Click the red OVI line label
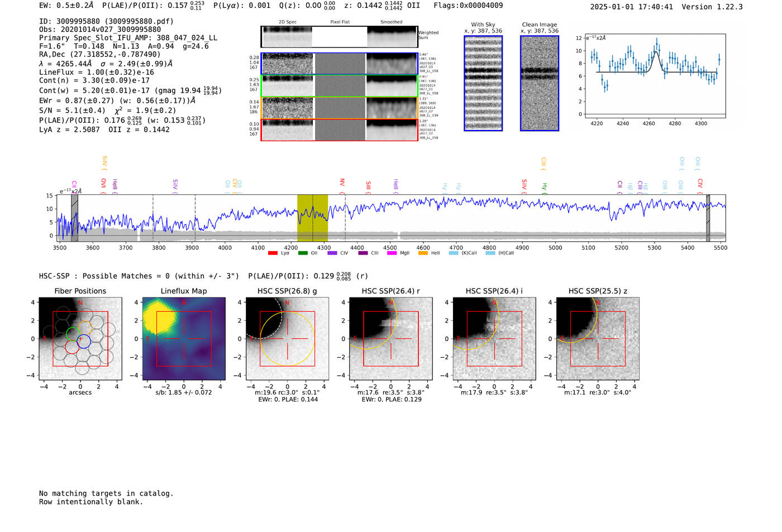 tap(103, 186)
